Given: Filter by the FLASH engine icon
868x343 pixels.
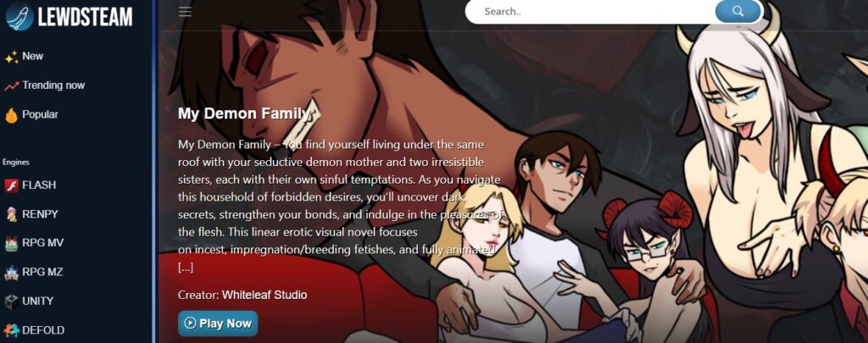Looking at the screenshot, I should (11, 185).
